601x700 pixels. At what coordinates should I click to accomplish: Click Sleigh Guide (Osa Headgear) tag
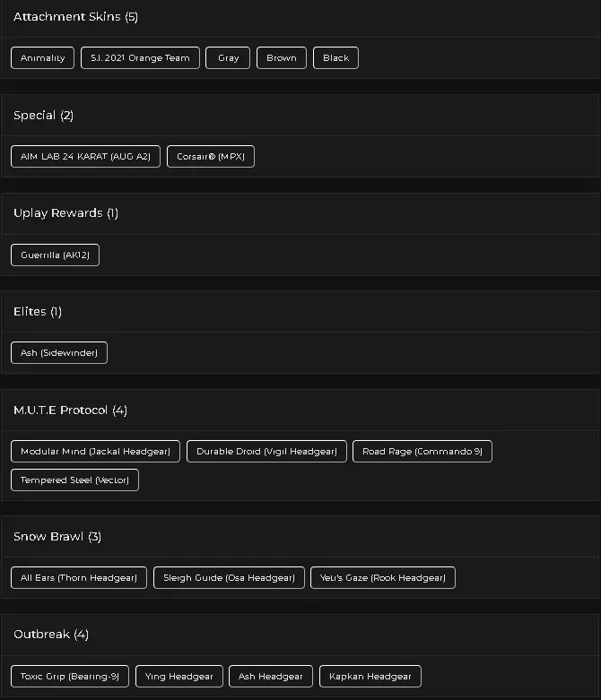230,578
